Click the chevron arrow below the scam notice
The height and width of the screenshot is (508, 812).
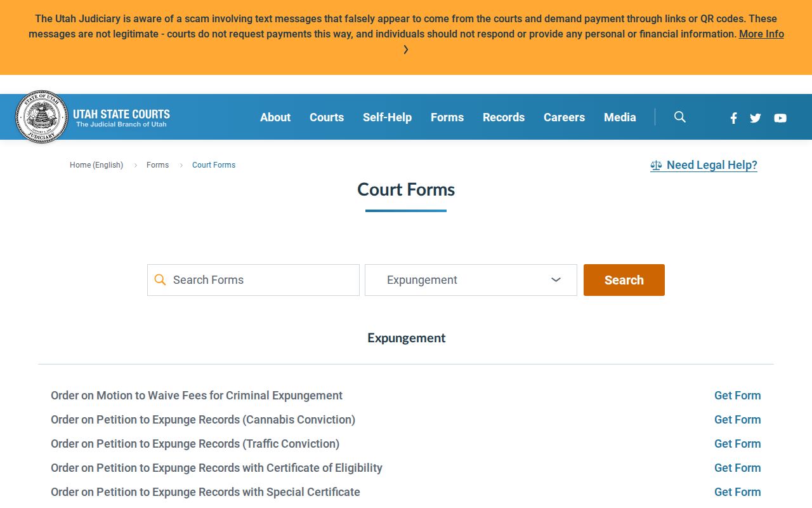click(x=406, y=50)
